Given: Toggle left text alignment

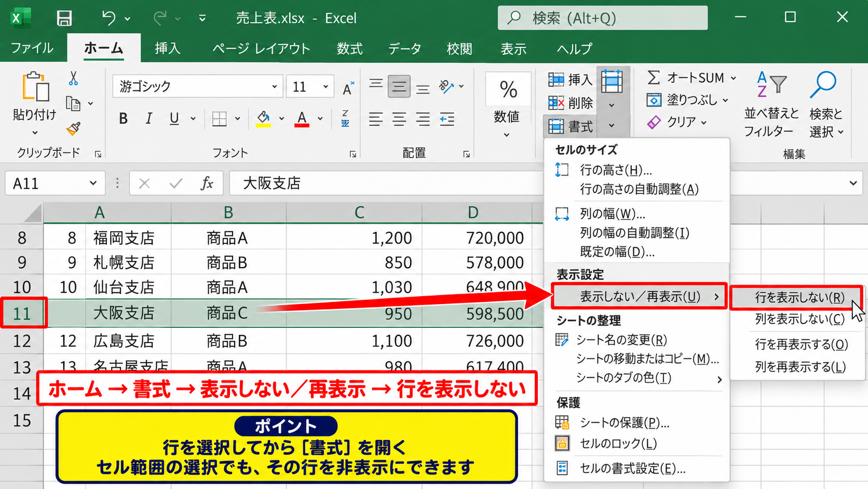Looking at the screenshot, I should 376,119.
